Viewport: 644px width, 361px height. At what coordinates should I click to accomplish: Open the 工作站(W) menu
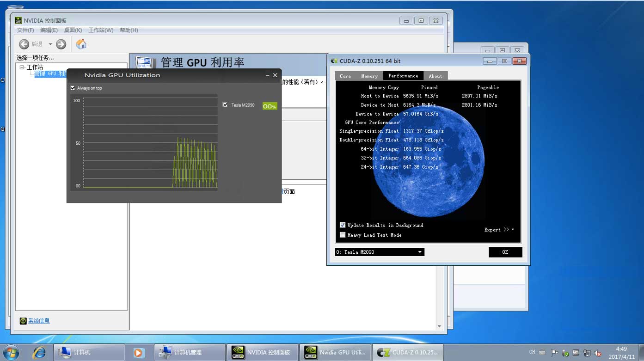101,30
